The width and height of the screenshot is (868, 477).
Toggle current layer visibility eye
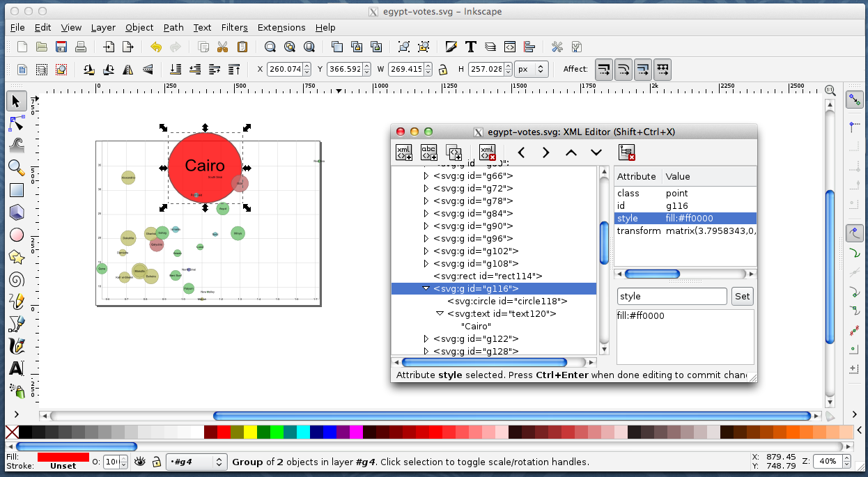[x=140, y=462]
